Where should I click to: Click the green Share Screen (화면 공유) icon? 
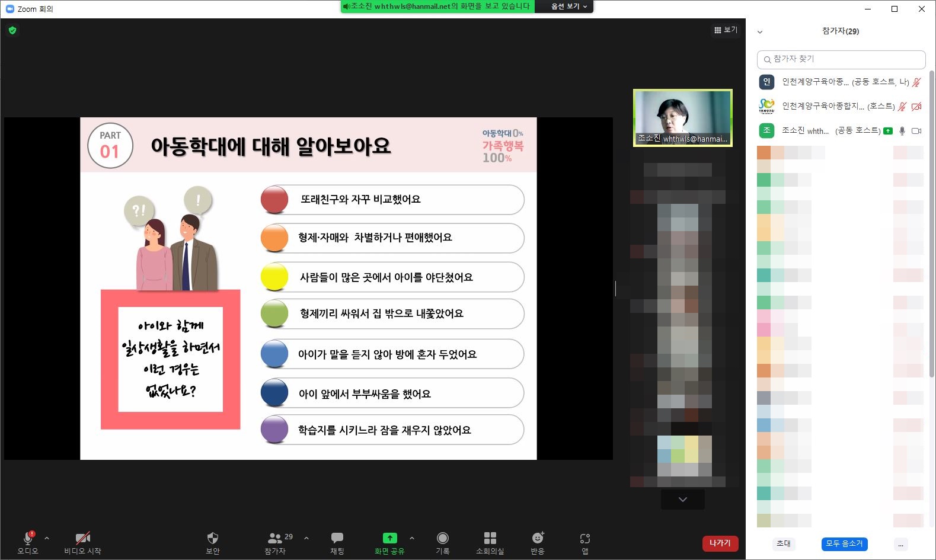click(x=389, y=538)
